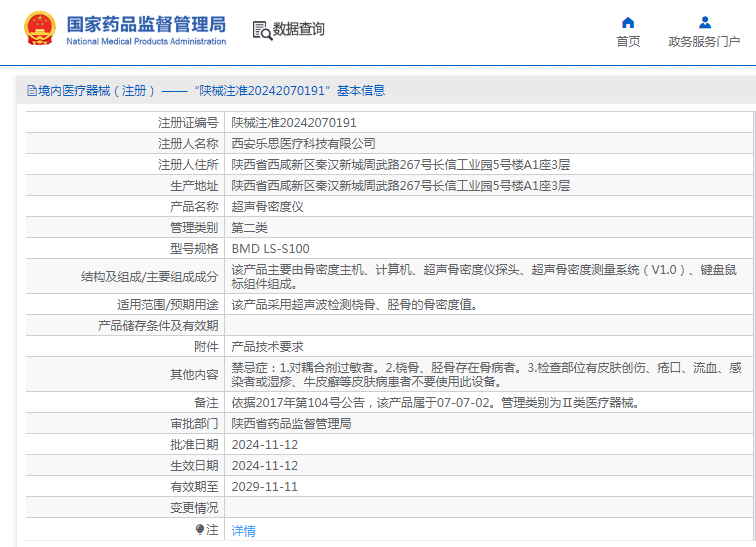
Task: Open the 数据查询 search icon
Action: (x=262, y=30)
